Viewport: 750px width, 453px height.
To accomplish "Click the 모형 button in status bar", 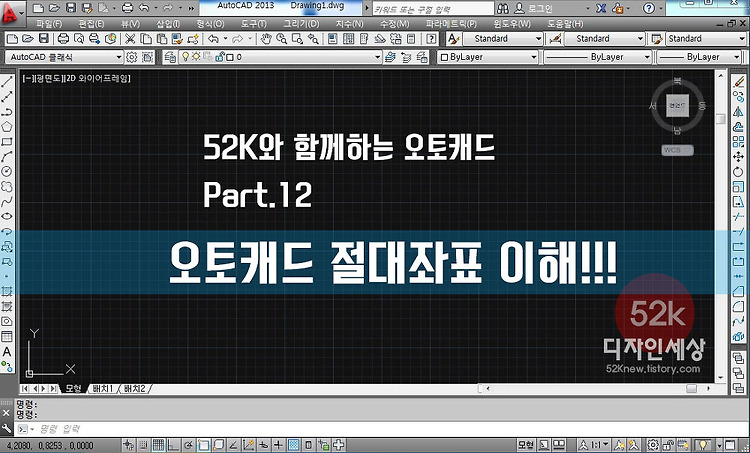I will click(x=525, y=445).
